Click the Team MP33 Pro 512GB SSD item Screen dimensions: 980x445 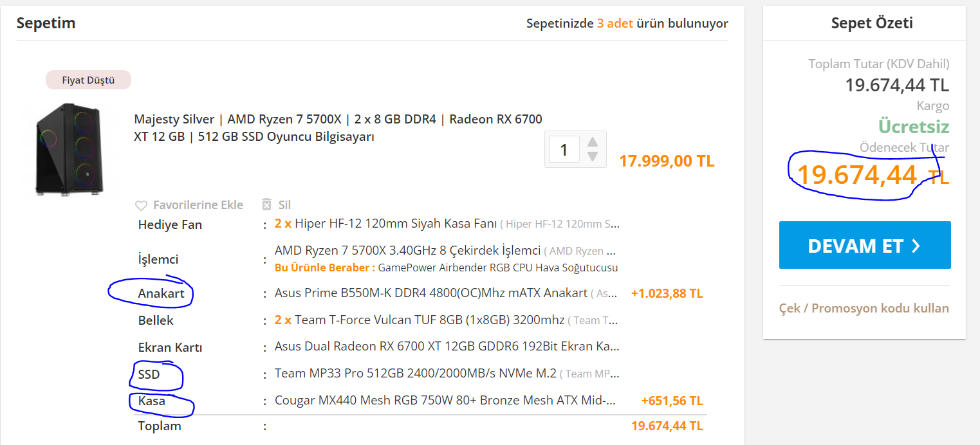(x=447, y=374)
